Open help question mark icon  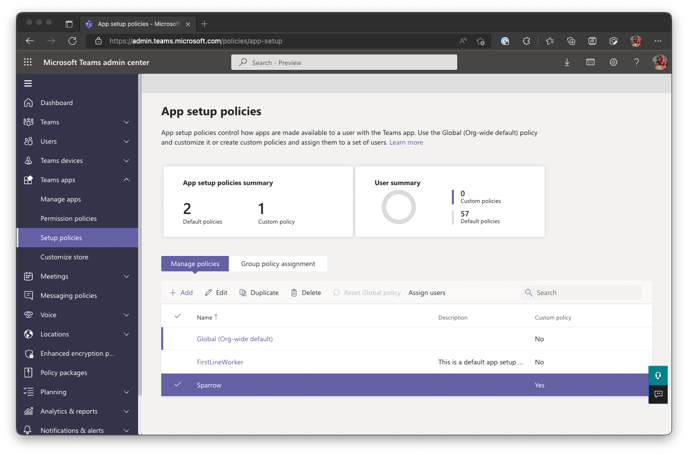(636, 62)
